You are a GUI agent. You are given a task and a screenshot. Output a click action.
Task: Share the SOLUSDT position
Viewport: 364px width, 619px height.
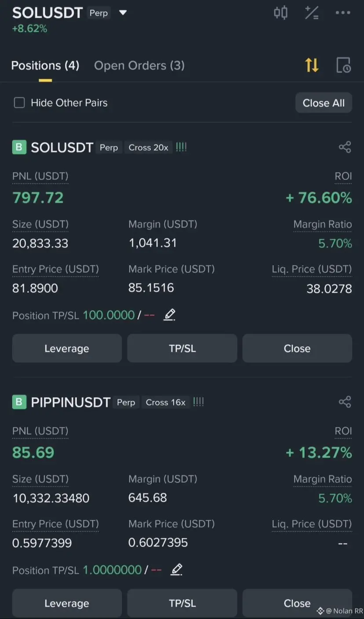pos(345,147)
